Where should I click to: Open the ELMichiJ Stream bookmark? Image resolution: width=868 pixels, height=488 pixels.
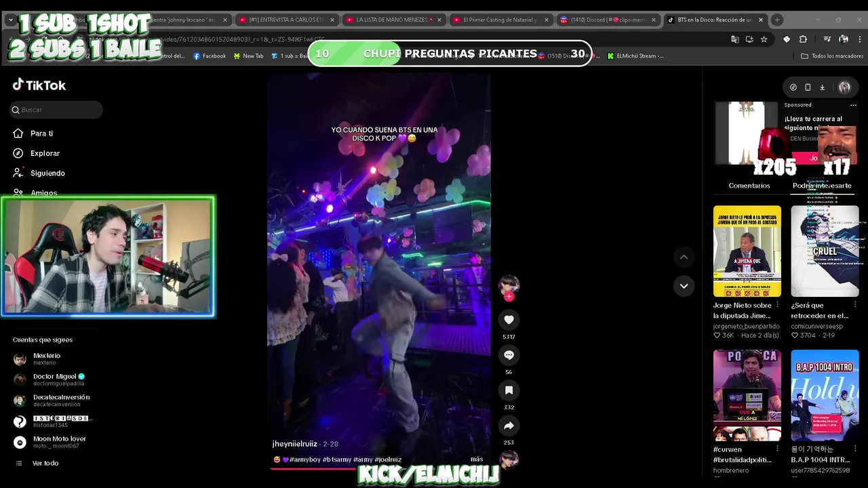tap(635, 56)
